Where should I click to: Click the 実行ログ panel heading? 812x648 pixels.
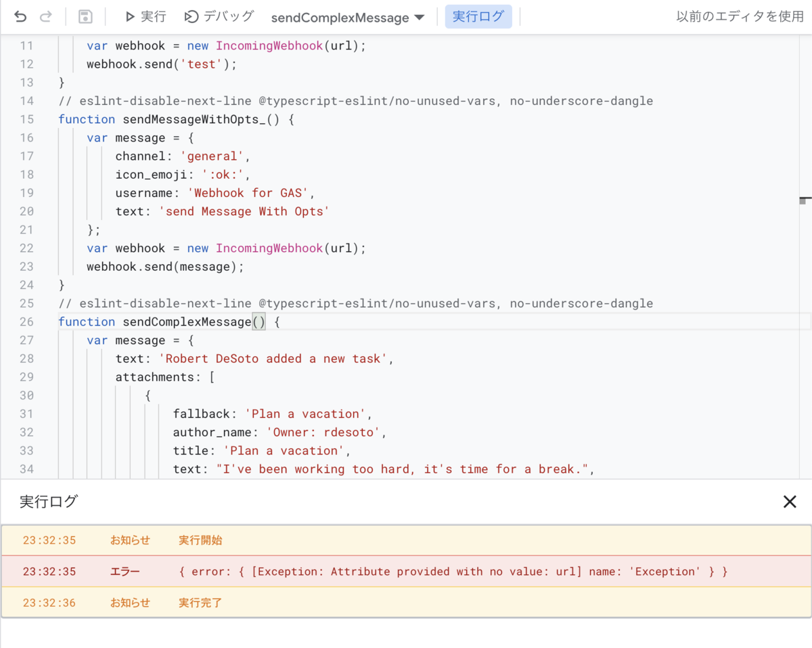click(x=49, y=502)
